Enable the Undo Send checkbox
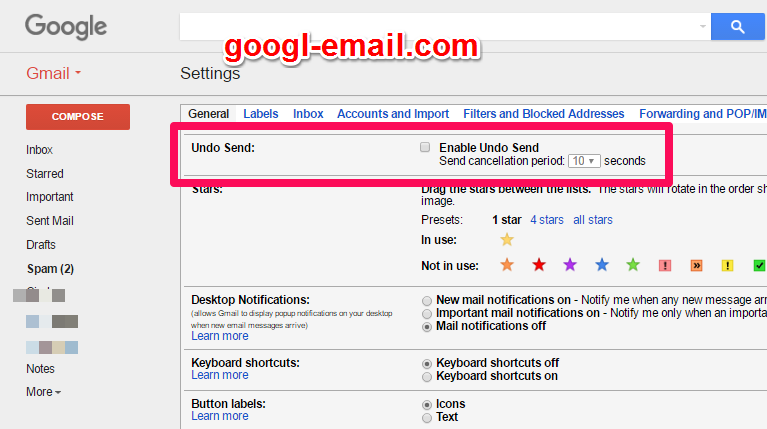 coord(425,147)
